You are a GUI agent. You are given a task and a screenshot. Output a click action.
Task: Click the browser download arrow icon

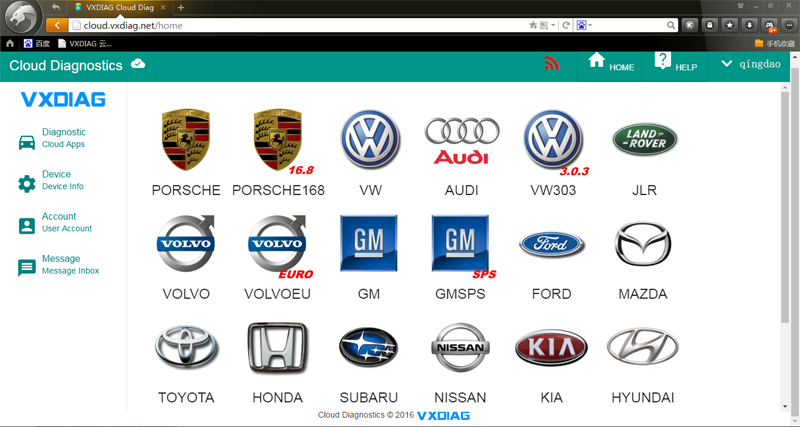pyautogui.click(x=749, y=25)
